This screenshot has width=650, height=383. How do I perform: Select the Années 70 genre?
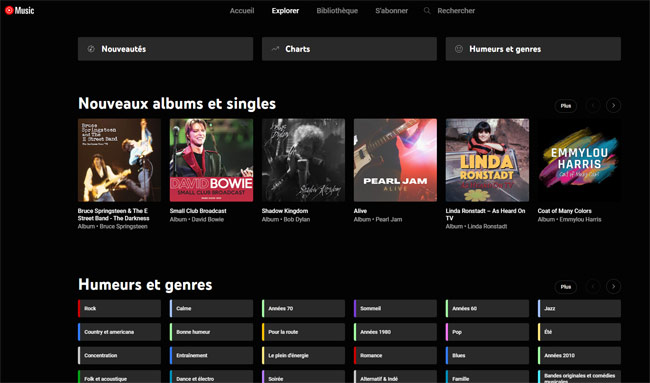coord(303,308)
